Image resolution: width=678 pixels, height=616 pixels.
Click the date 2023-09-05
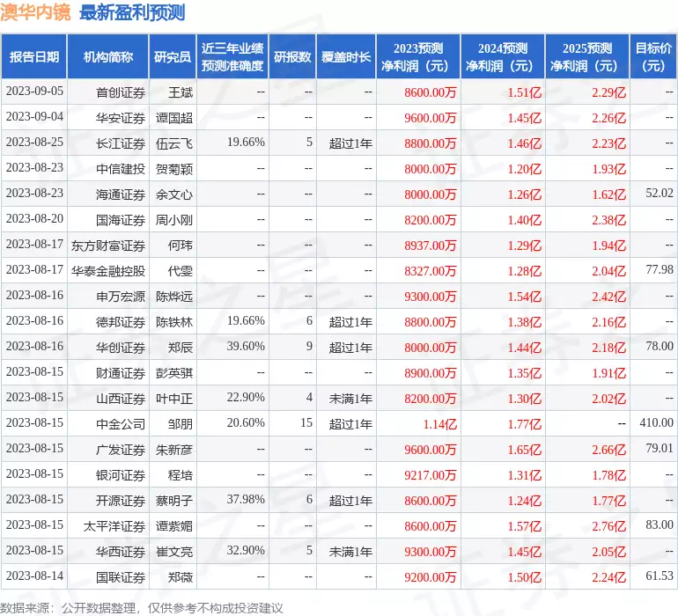click(x=34, y=92)
